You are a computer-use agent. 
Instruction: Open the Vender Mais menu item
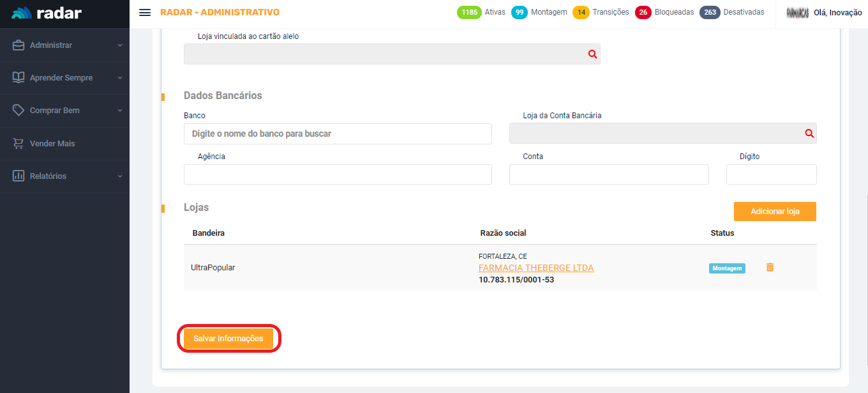52,144
